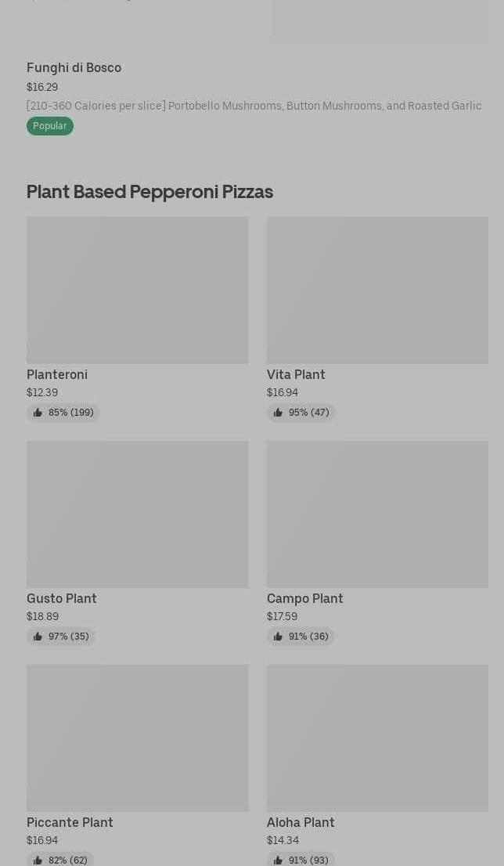Image resolution: width=504 pixels, height=866 pixels.
Task: Choose the Campo Plant item name
Action: click(x=305, y=599)
